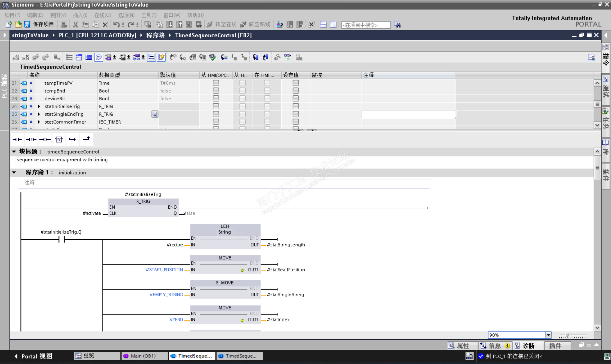Switch to Portal 视图 view
This screenshot has width=611, height=364.
click(33, 356)
